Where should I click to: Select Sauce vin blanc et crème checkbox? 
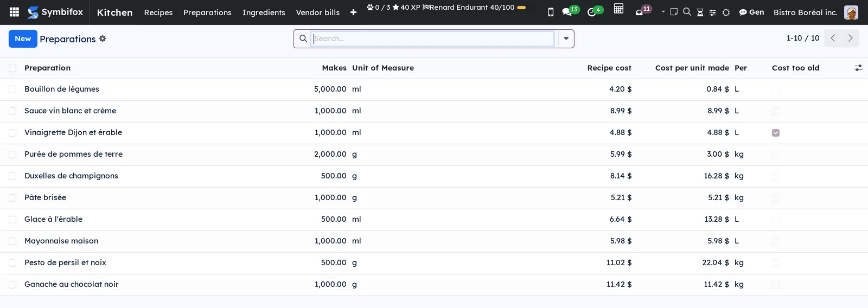click(x=12, y=111)
